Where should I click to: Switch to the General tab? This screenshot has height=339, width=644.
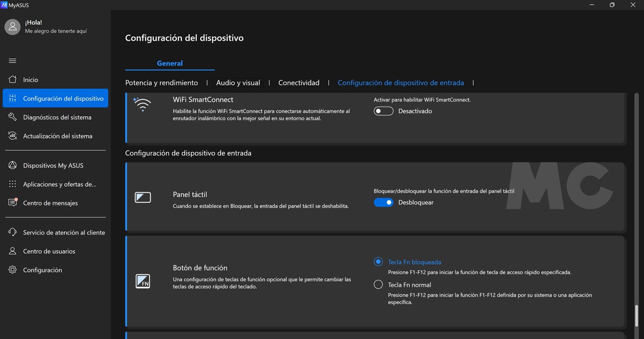(169, 63)
